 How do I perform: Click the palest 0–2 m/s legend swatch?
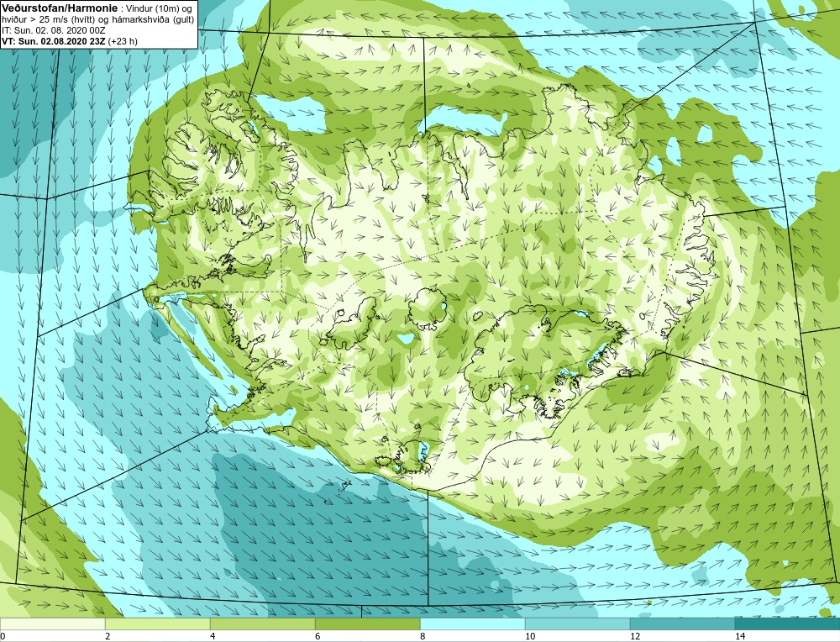click(52, 624)
